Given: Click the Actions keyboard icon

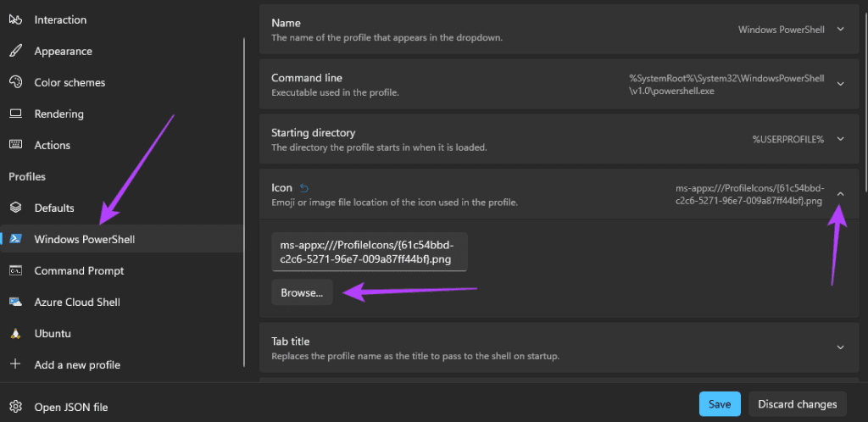Looking at the screenshot, I should click(15, 145).
